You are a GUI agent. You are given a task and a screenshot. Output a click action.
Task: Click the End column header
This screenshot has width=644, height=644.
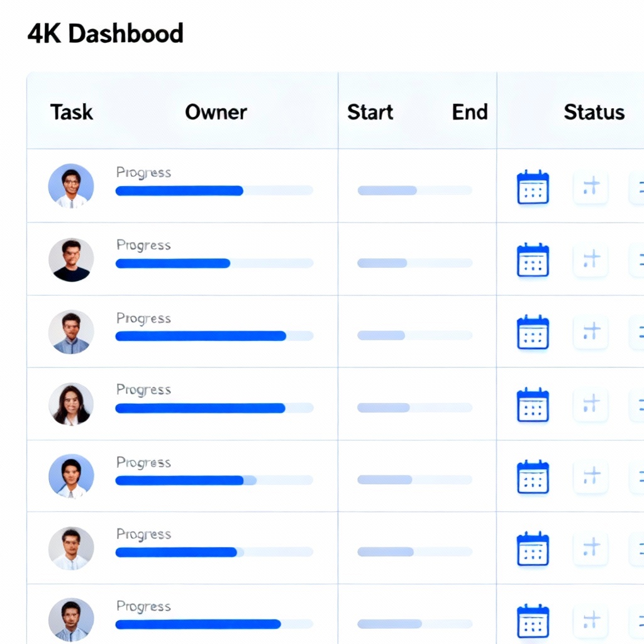(x=470, y=112)
